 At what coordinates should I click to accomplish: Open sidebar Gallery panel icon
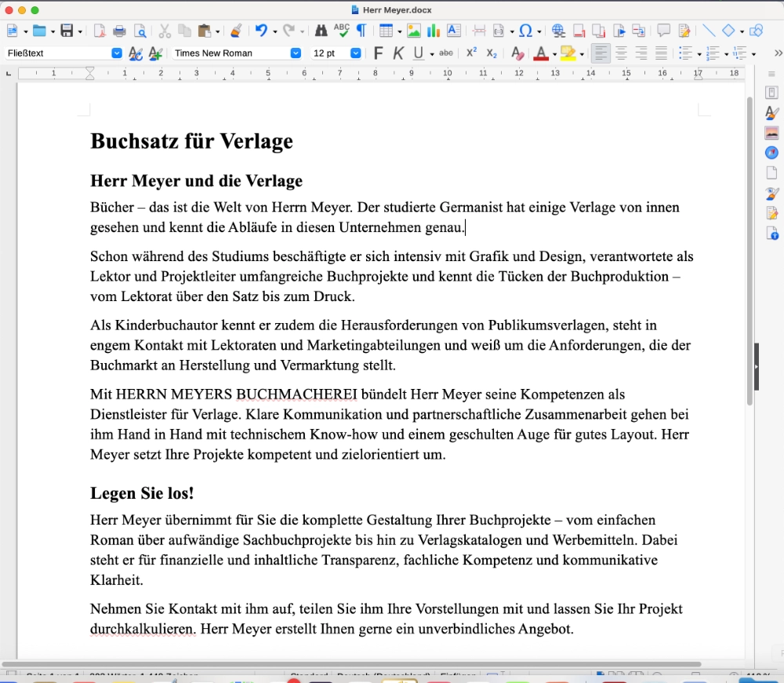pos(771,133)
